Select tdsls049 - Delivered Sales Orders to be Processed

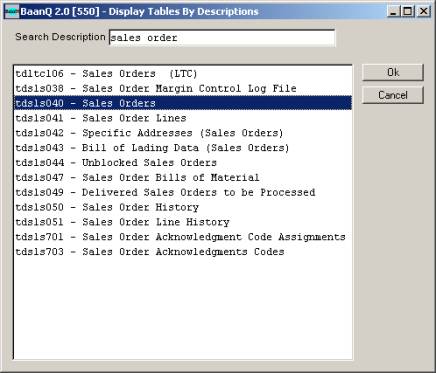(183, 192)
